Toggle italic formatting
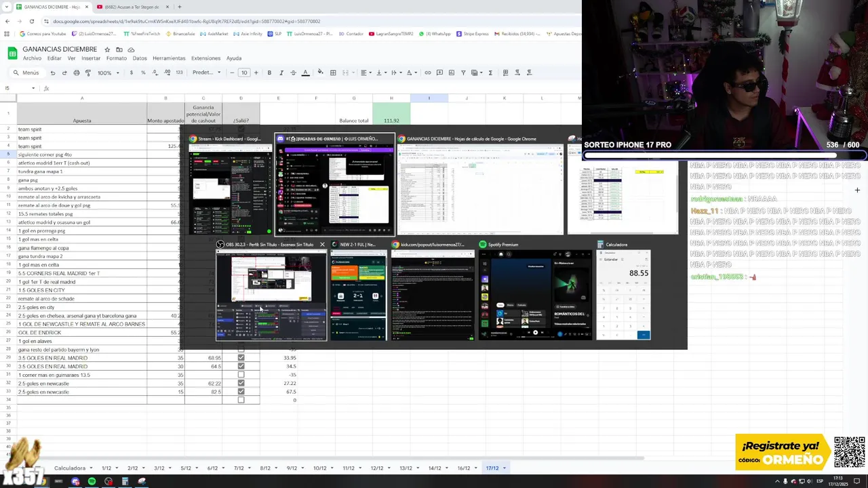The width and height of the screenshot is (868, 488). (281, 73)
